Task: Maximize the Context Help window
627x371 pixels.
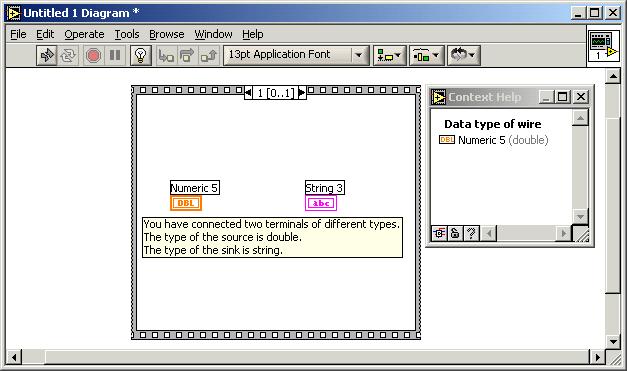Action: 563,97
